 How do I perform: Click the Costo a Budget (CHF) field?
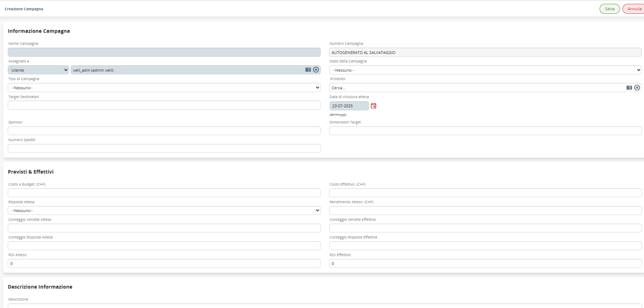point(164,193)
